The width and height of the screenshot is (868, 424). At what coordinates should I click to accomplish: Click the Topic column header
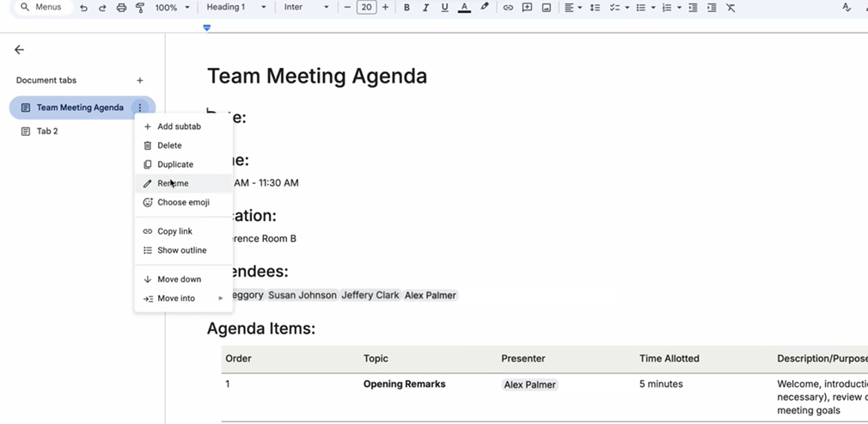pyautogui.click(x=376, y=359)
